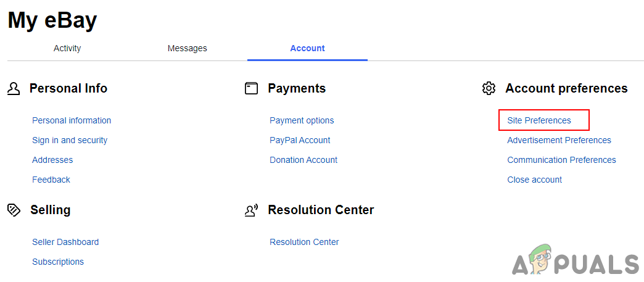The width and height of the screenshot is (644, 282).
Task: Open Communication Preferences
Action: pos(561,160)
